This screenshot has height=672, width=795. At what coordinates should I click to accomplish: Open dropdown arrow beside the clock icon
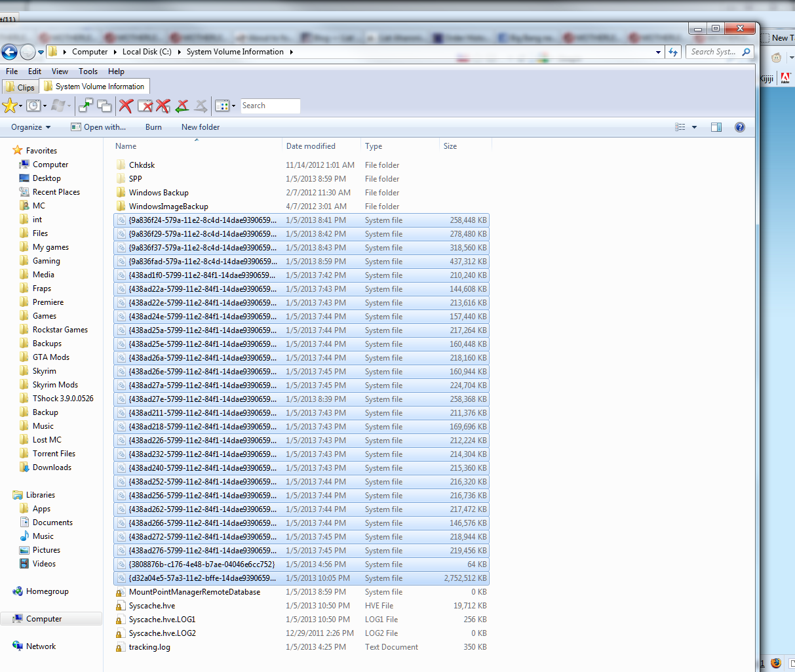point(45,106)
